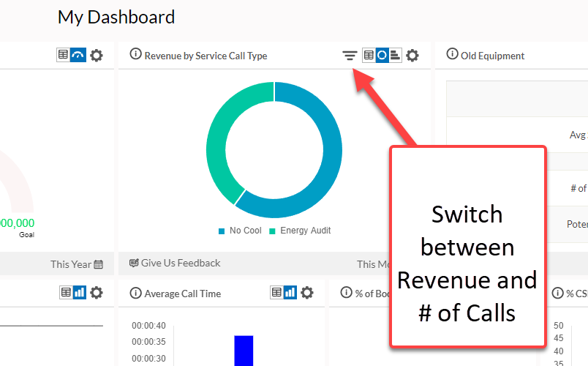
Task: Click the Give Us Feedback link
Action: 175,263
